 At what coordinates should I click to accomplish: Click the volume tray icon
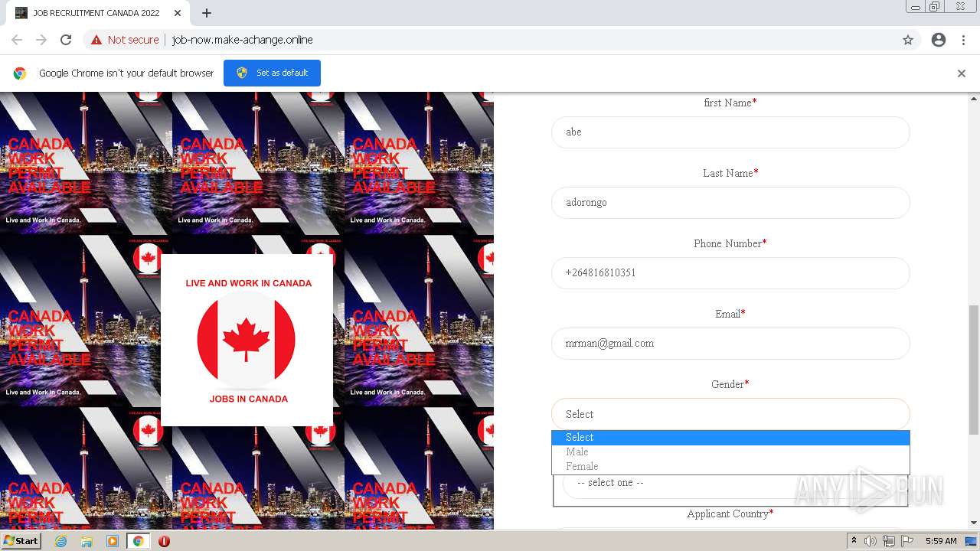[x=871, y=541]
